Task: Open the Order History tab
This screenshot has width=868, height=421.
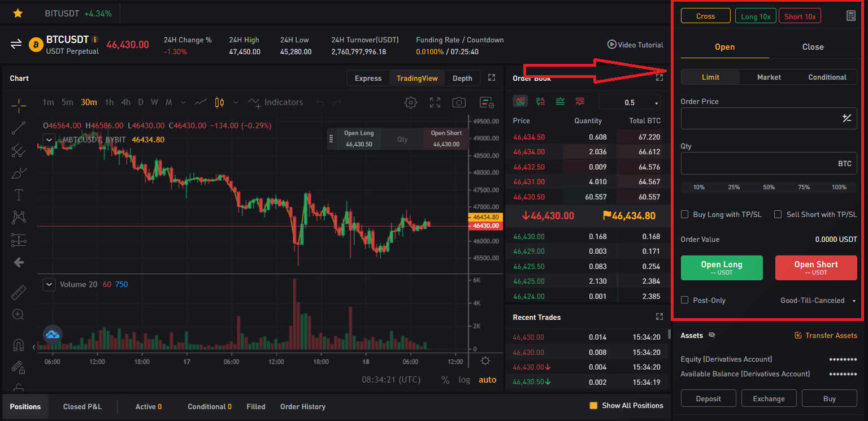Action: [x=302, y=406]
